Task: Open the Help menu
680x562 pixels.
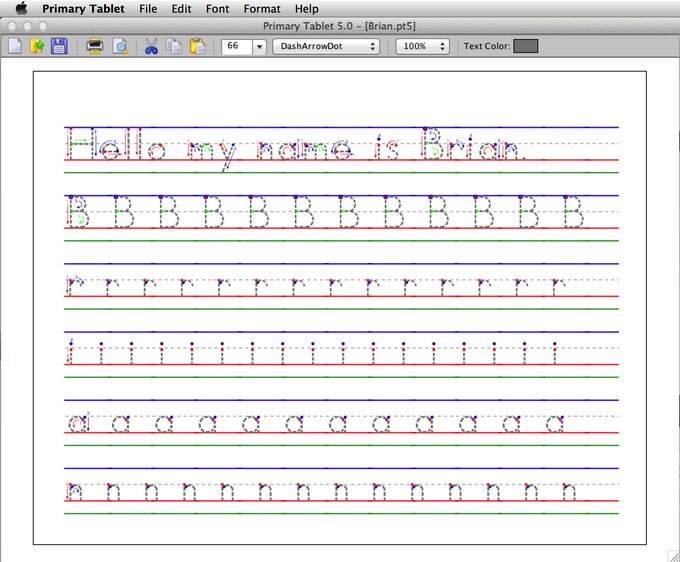Action: 306,8
